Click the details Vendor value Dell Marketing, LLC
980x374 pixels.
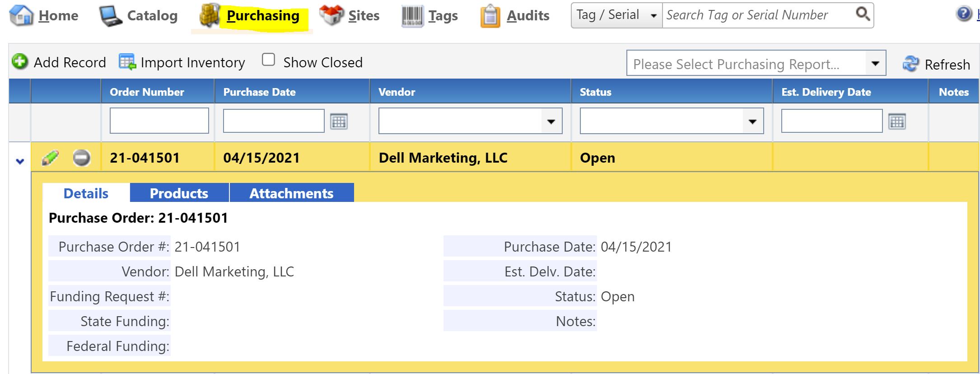[x=234, y=271]
